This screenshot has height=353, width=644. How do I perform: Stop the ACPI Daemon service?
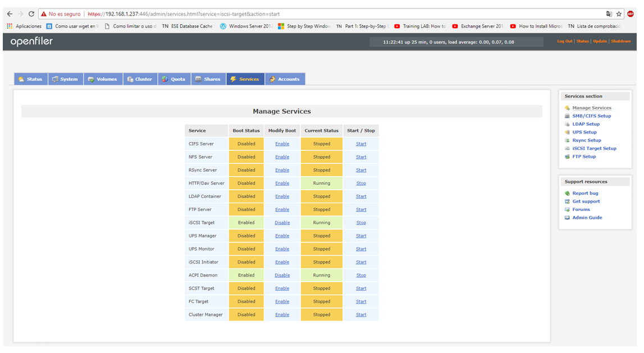coord(361,275)
